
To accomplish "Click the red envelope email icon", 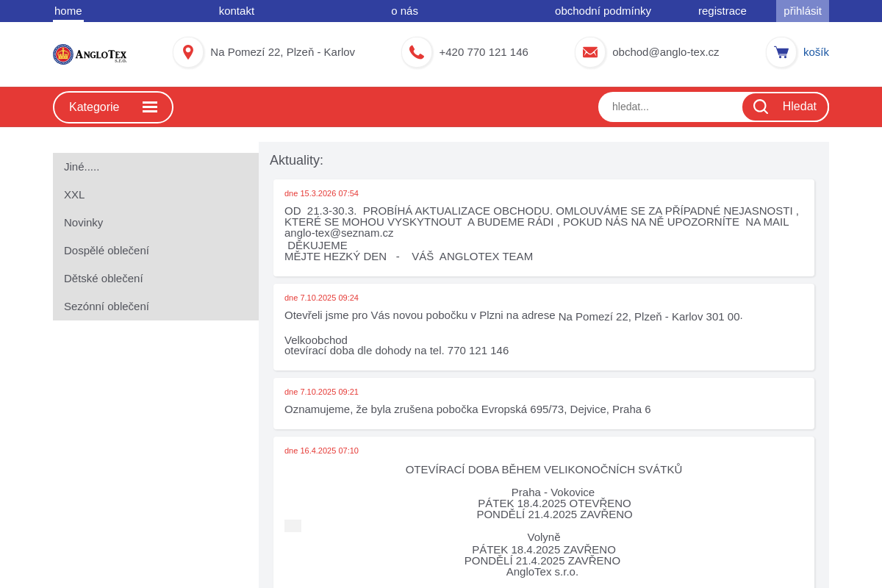I will pos(590,52).
